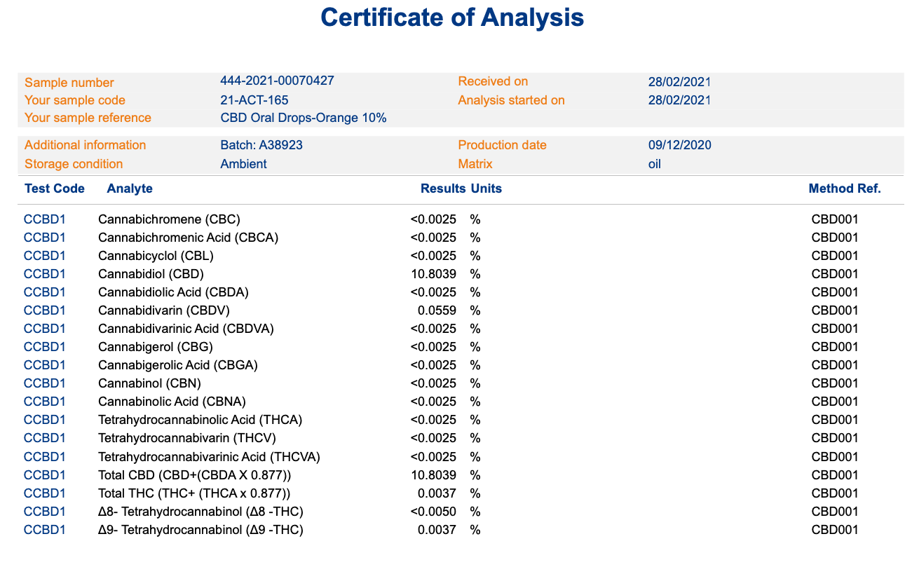Click Cannabidiol (CBD) analyte name

tap(151, 274)
